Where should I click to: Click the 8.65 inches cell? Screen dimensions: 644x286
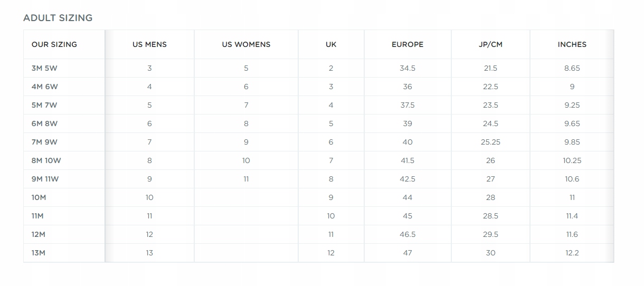(x=572, y=69)
